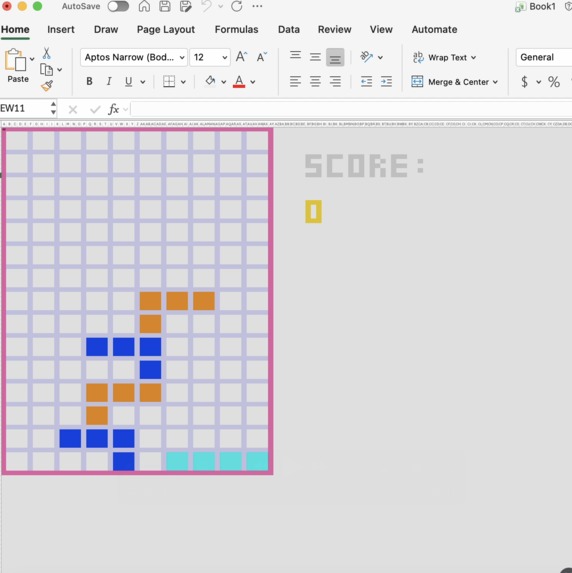Decrease font size with smaller A icon
The width and height of the screenshot is (572, 573).
point(262,57)
